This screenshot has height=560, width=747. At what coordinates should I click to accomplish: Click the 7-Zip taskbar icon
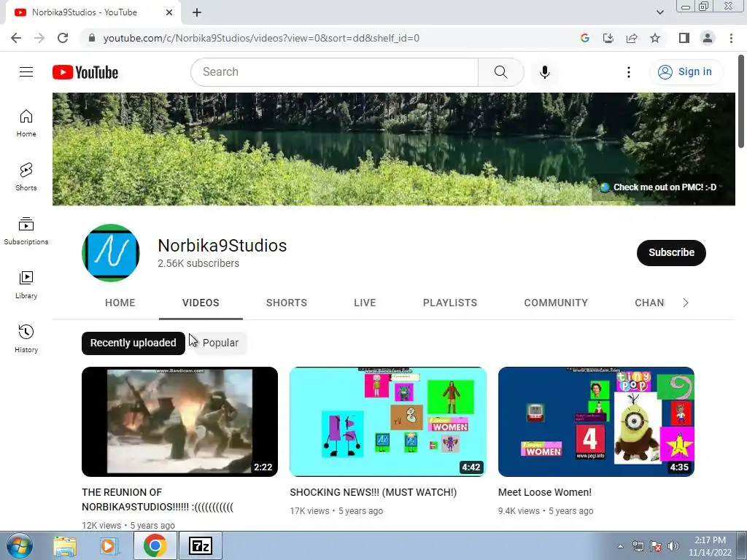201,546
